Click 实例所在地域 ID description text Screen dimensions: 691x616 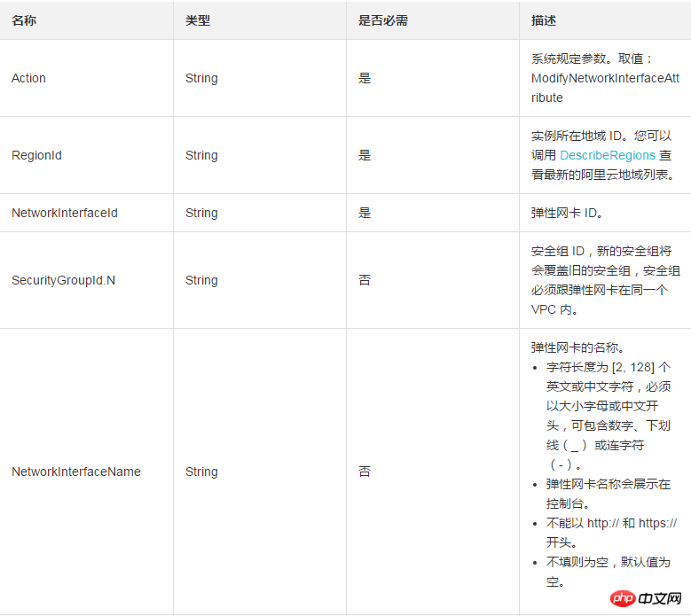tap(578, 136)
